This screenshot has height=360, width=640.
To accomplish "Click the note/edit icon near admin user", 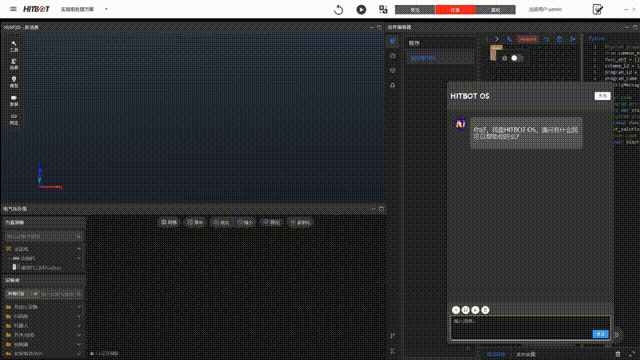I will tap(598, 9).
